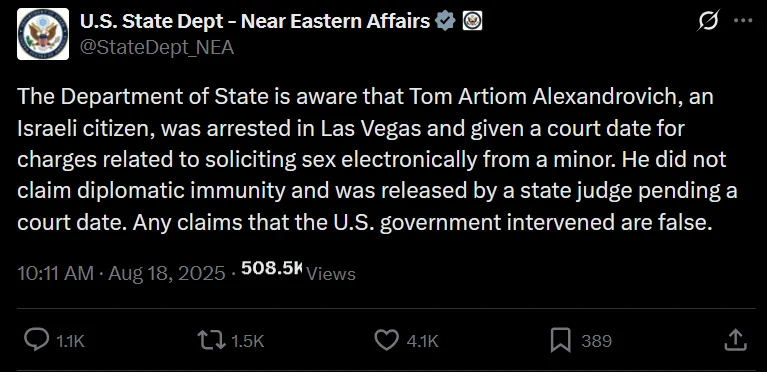The height and width of the screenshot is (372, 767).
Task: Like the post with the heart icon
Action: coord(386,340)
